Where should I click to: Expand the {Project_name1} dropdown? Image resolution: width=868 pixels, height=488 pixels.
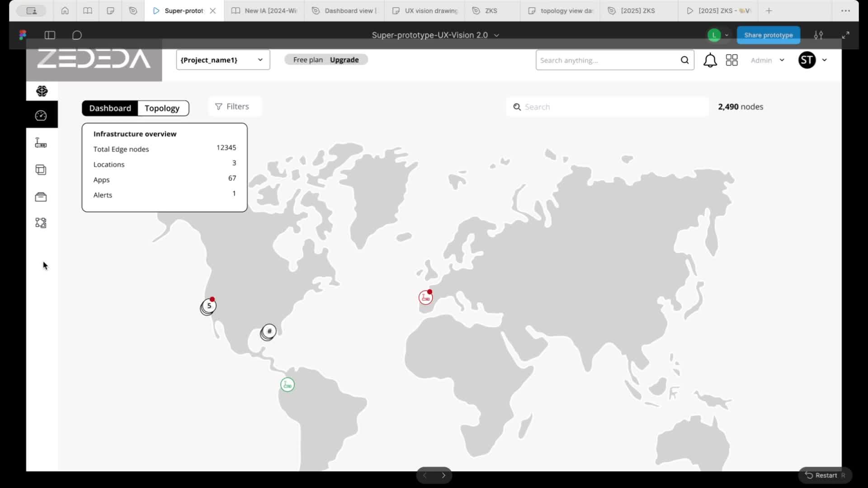pyautogui.click(x=222, y=60)
